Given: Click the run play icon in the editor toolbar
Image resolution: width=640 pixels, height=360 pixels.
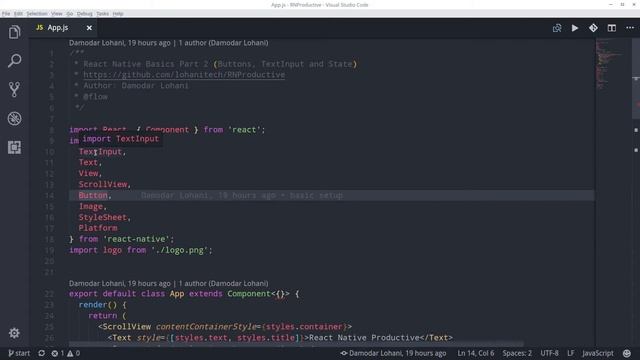Looking at the screenshot, I should click(x=575, y=28).
